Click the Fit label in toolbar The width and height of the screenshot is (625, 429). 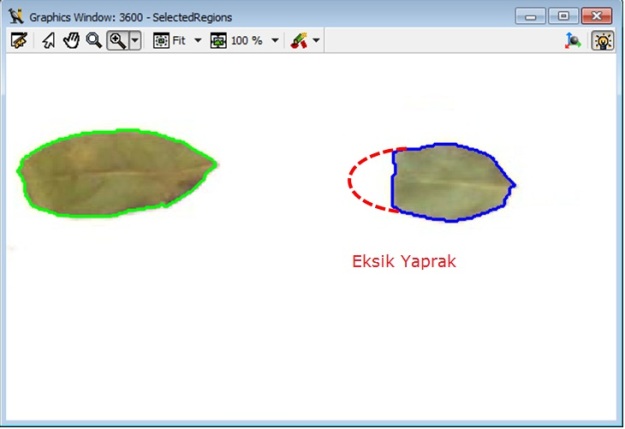pyautogui.click(x=179, y=40)
